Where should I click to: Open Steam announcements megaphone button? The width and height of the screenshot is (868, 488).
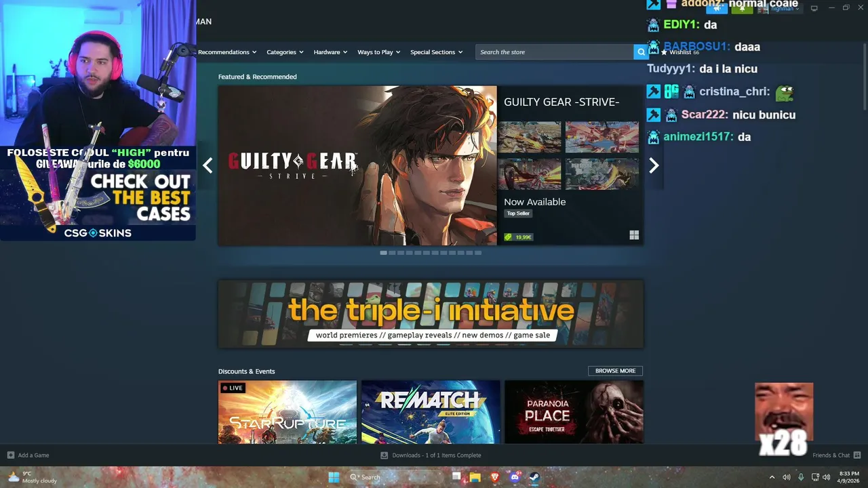click(x=716, y=8)
